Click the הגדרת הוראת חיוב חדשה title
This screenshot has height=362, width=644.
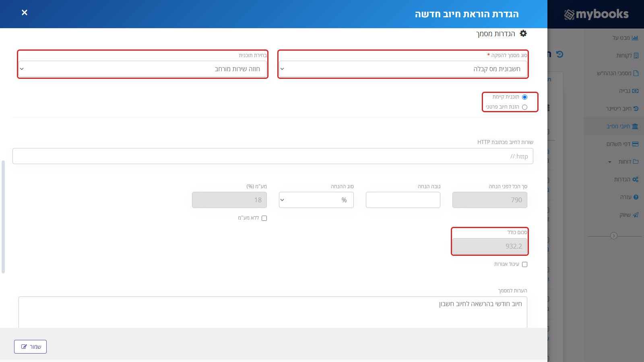tap(467, 14)
